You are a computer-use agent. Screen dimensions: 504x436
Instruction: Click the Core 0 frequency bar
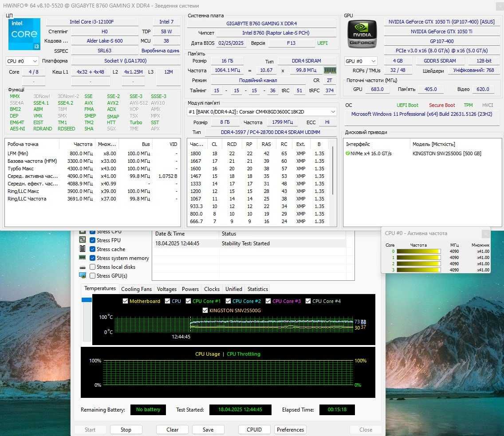[418, 251]
